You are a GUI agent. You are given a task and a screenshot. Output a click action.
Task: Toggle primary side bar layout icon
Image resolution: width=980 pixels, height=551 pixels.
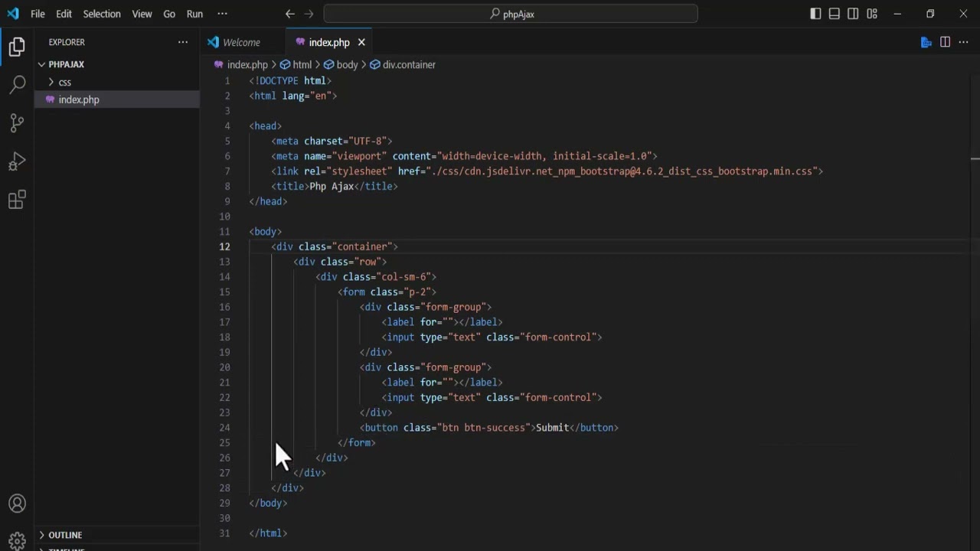[x=815, y=14]
